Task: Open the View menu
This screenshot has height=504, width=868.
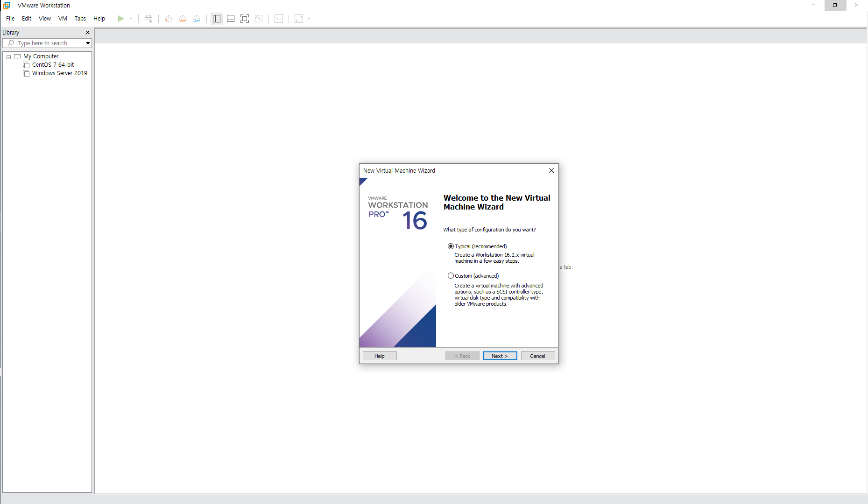Action: pyautogui.click(x=45, y=19)
